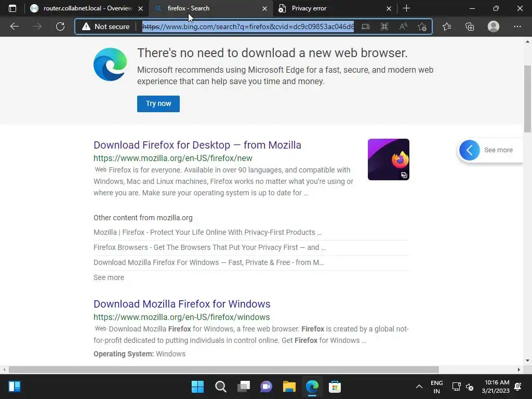Open mozilla.org/en-US/firefox/new URL link
The height and width of the screenshot is (399, 532).
pos(172,158)
